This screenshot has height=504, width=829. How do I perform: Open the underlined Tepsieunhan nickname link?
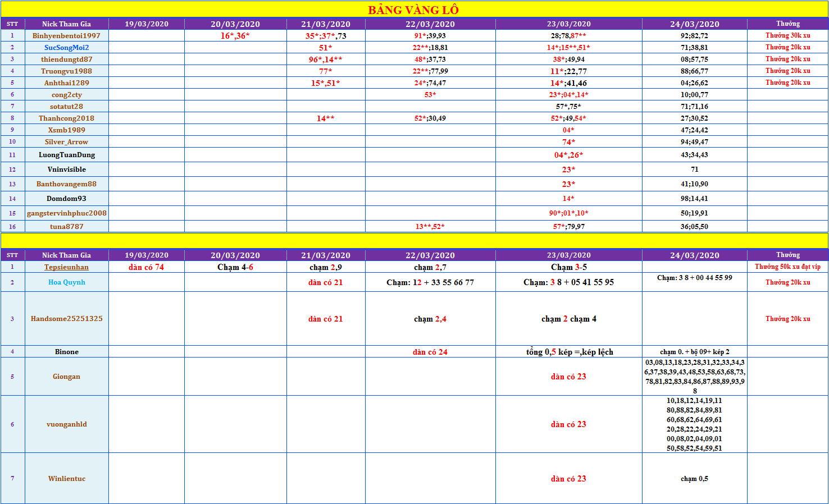click(66, 267)
